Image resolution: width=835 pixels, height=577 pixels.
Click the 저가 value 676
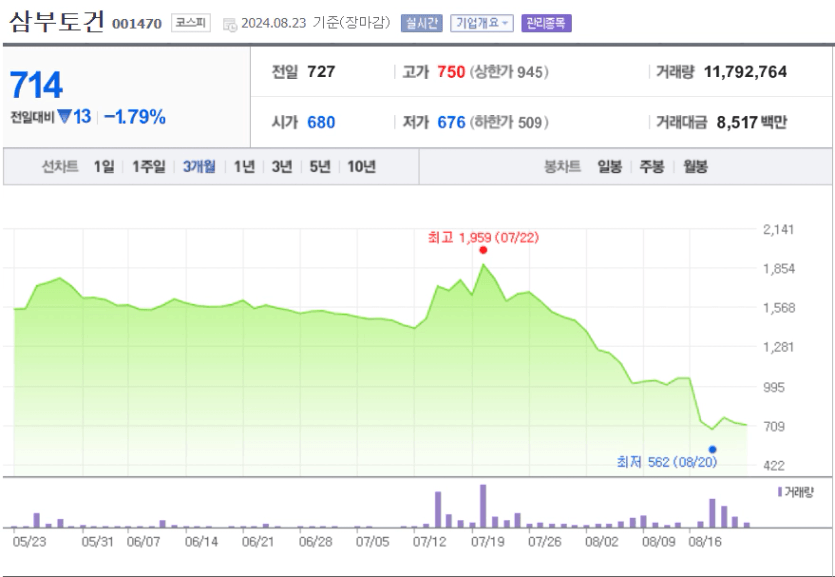coord(451,122)
